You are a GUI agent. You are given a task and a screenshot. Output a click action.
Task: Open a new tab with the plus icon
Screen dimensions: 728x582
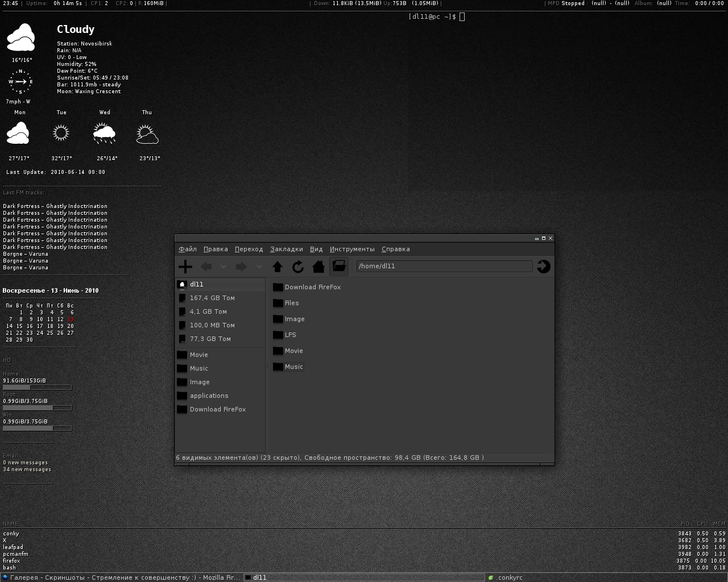tap(185, 267)
